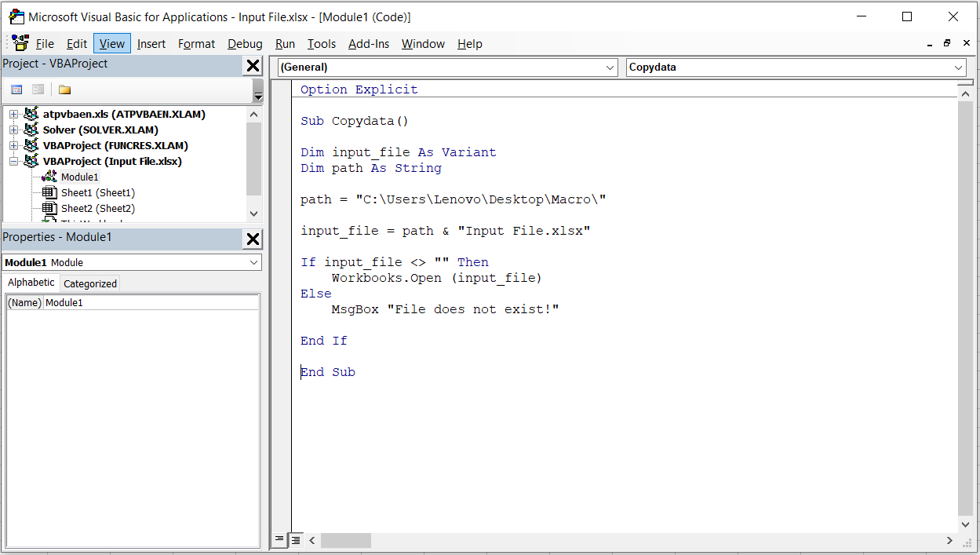Select Sheet1 (Sheet1) worksheet icon

click(x=49, y=193)
